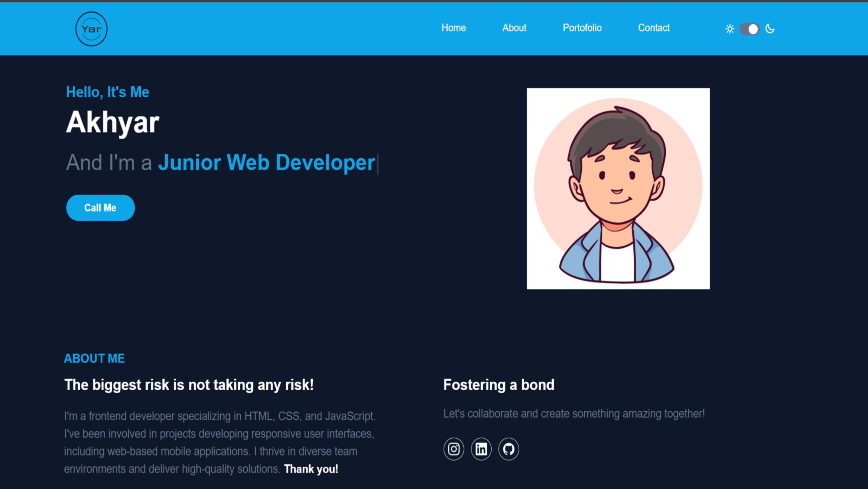Open the GitHub profile icon

click(509, 449)
